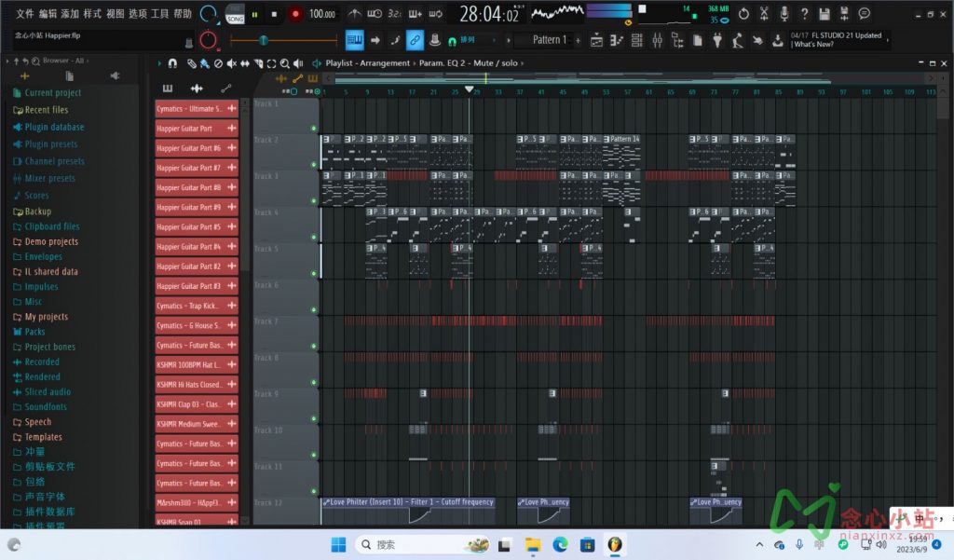Image resolution: width=954 pixels, height=560 pixels.
Task: Open the 添加 (Add) menu
Action: pos(70,13)
